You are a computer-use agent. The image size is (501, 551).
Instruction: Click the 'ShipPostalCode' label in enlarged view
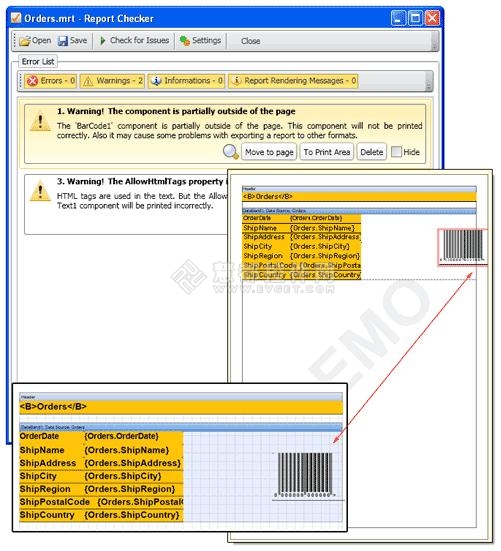pos(54,502)
